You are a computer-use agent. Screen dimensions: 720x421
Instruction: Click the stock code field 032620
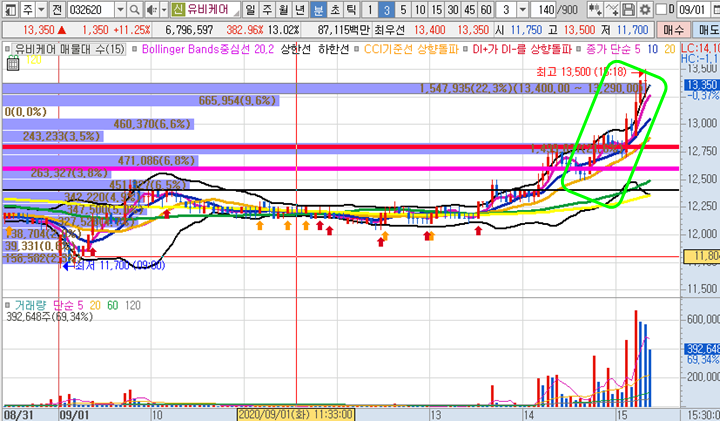91,9
